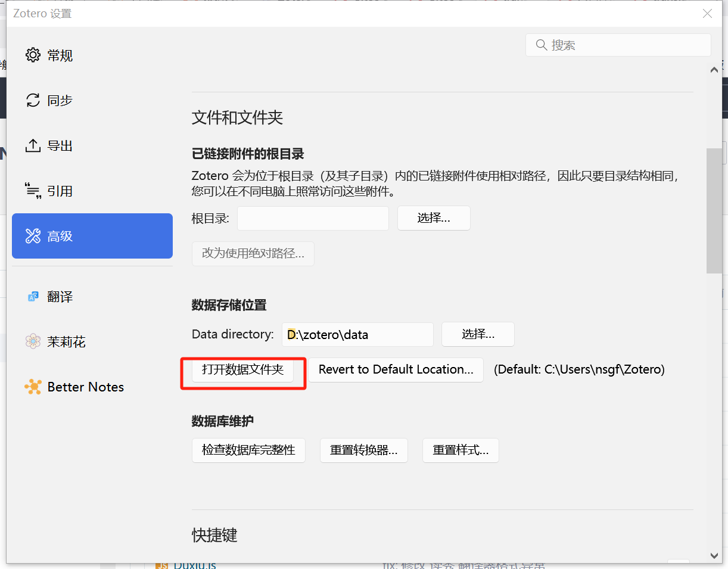
Task: Open the Better Notes plugin icon
Action: 33,387
